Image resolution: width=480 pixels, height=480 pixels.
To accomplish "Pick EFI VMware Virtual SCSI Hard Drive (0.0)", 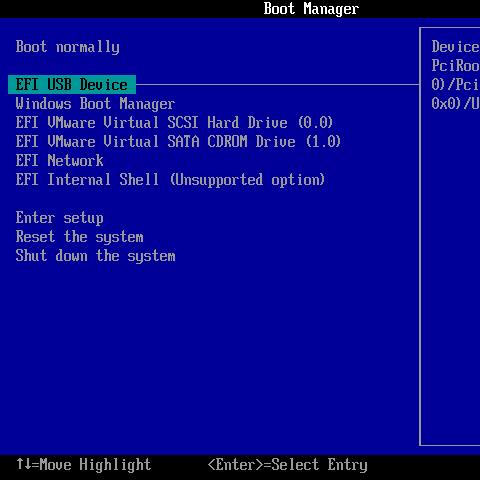I will (x=174, y=123).
